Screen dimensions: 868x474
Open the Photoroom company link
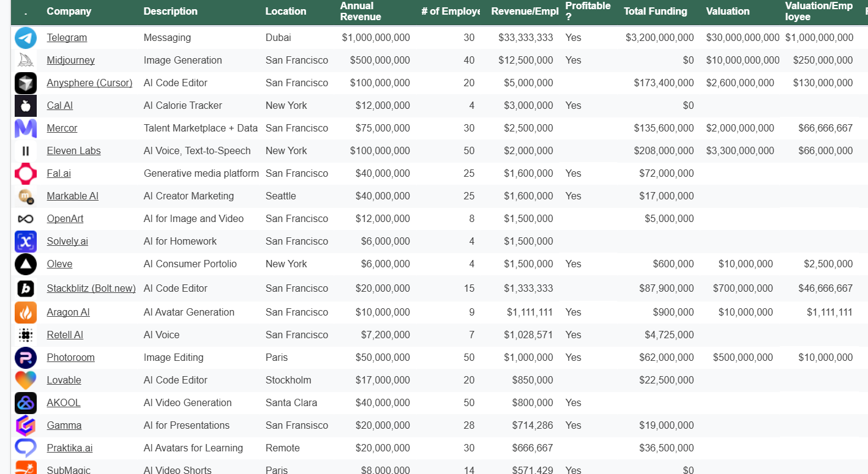coord(70,358)
